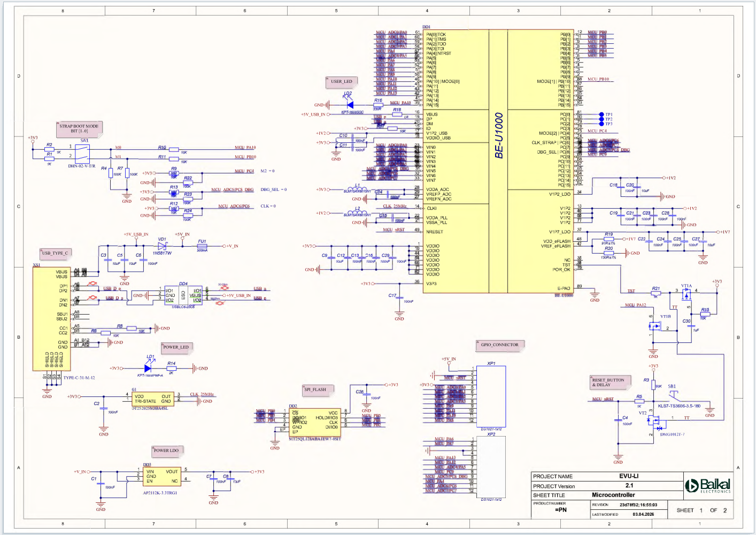Select the DD1 designator

pos(426,27)
